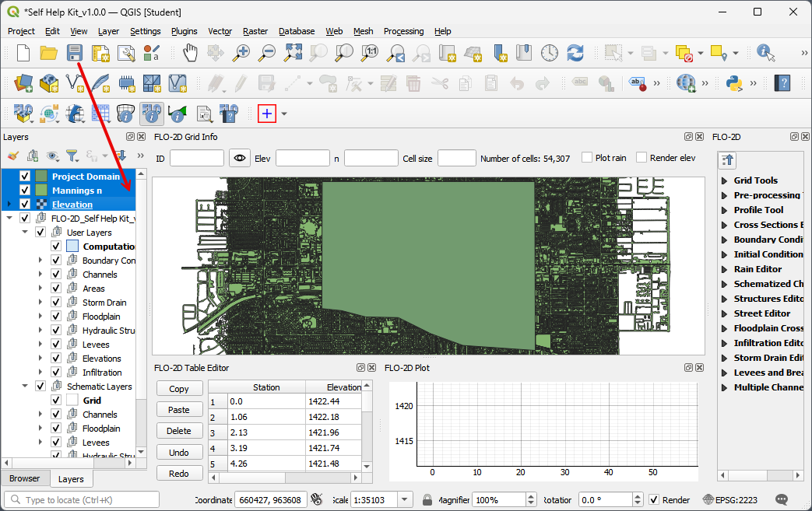The image size is (812, 511).
Task: Switch to the Browser tab
Action: click(24, 478)
